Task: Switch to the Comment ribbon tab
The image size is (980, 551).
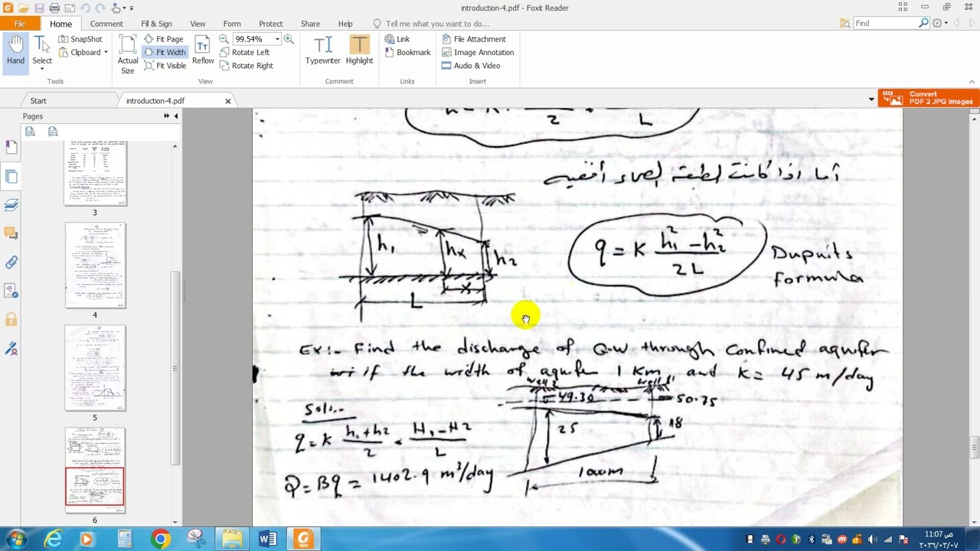Action: tap(106, 24)
